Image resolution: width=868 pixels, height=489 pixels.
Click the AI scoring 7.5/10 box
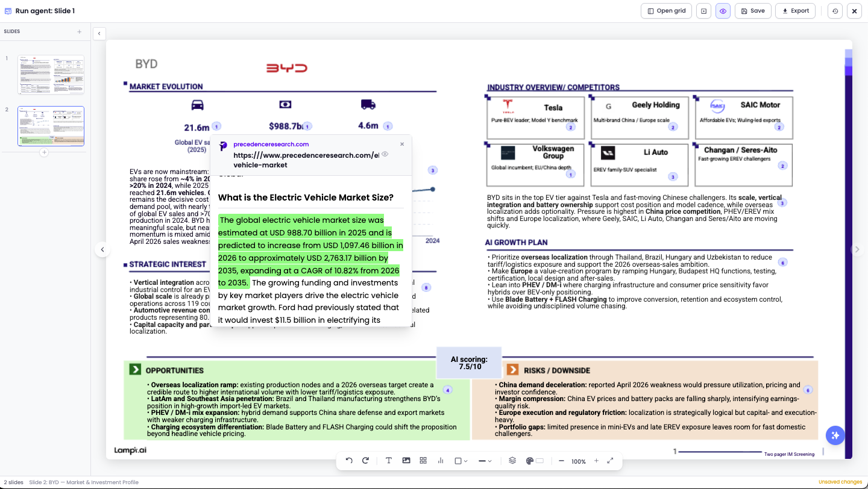pyautogui.click(x=469, y=363)
